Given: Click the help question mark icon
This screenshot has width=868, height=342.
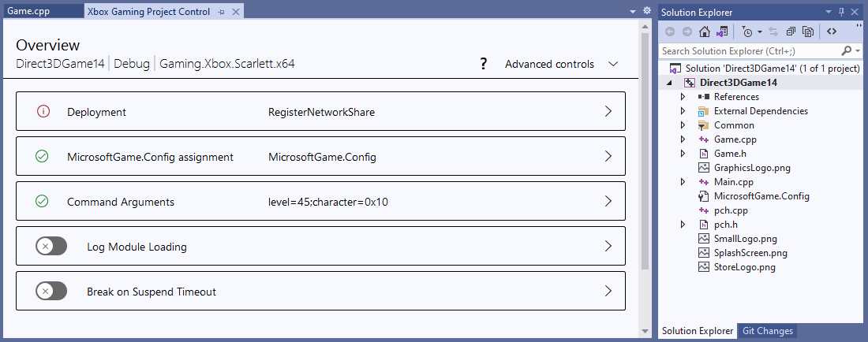Looking at the screenshot, I should 483,64.
